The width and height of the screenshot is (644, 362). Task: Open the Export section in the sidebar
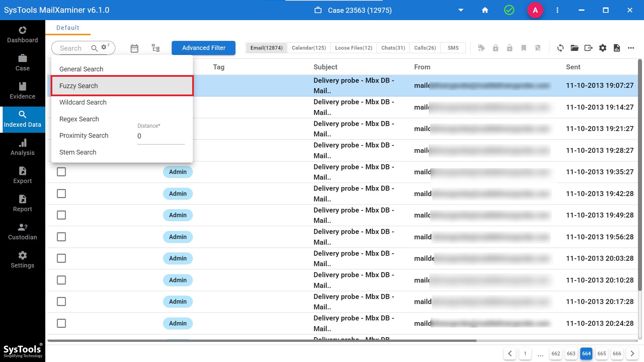click(22, 175)
